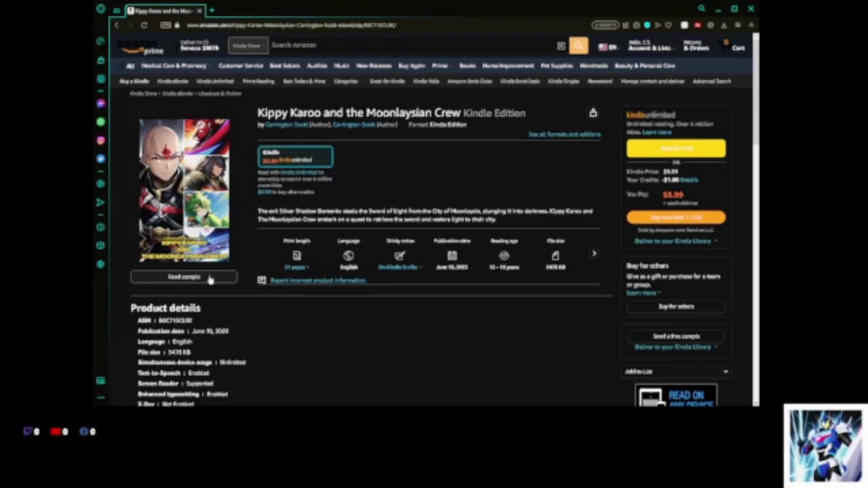Image resolution: width=868 pixels, height=488 pixels.
Task: Open Audible in the nav bar
Action: 317,66
